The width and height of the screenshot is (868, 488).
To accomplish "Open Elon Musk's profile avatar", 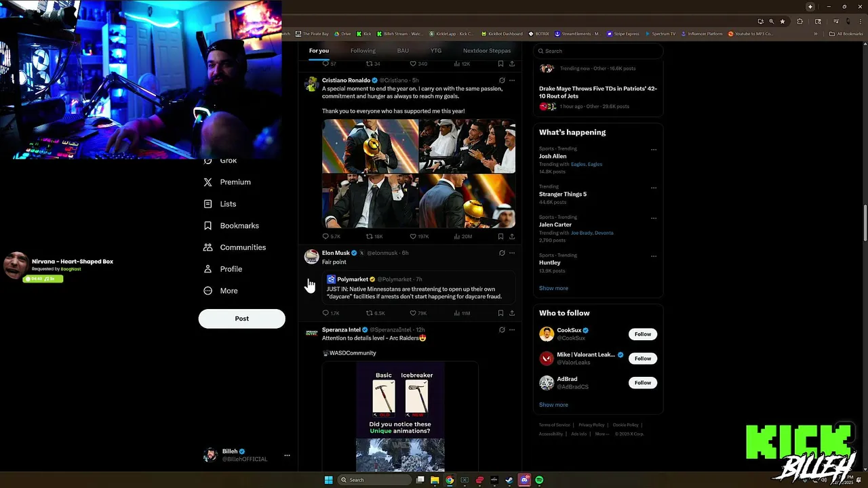I will pyautogui.click(x=311, y=256).
